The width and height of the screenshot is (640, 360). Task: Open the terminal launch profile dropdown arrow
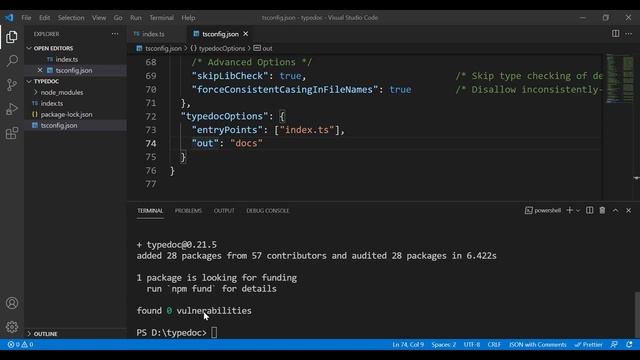tap(578, 211)
